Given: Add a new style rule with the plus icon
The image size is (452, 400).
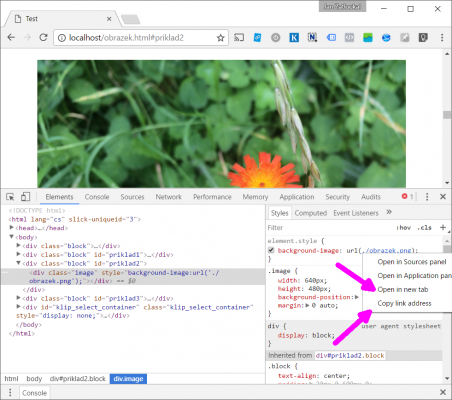Looking at the screenshot, I should (x=443, y=227).
